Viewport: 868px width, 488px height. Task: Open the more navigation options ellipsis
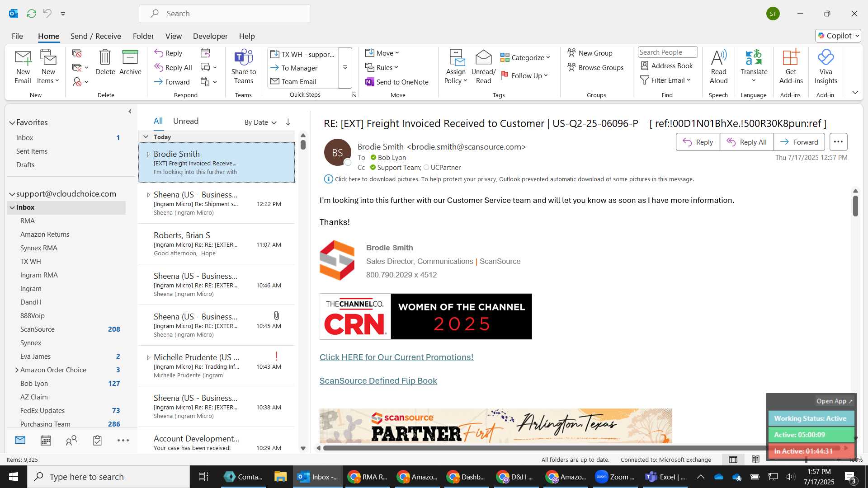123,440
